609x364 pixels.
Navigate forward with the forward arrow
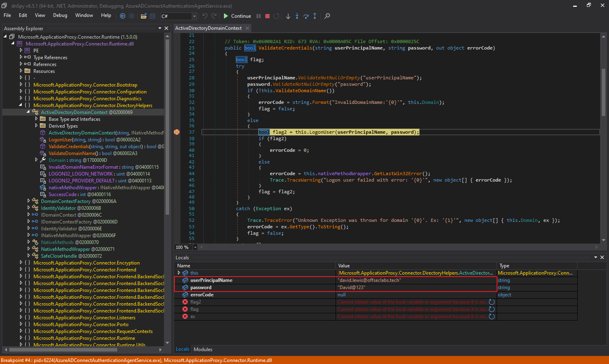click(131, 16)
